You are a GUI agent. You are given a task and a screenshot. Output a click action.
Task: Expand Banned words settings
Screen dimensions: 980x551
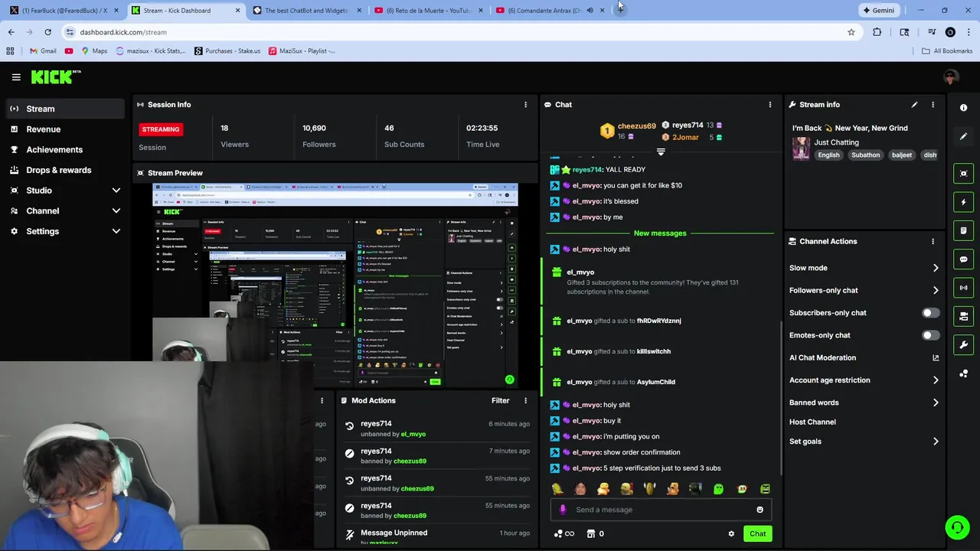point(936,403)
